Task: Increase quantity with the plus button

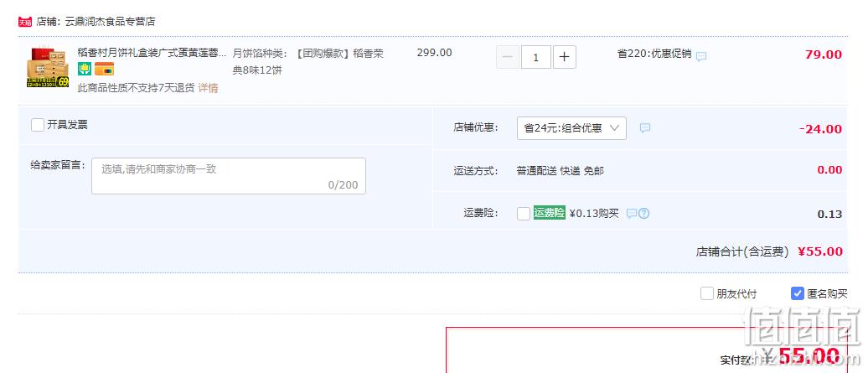Action: coord(564,57)
